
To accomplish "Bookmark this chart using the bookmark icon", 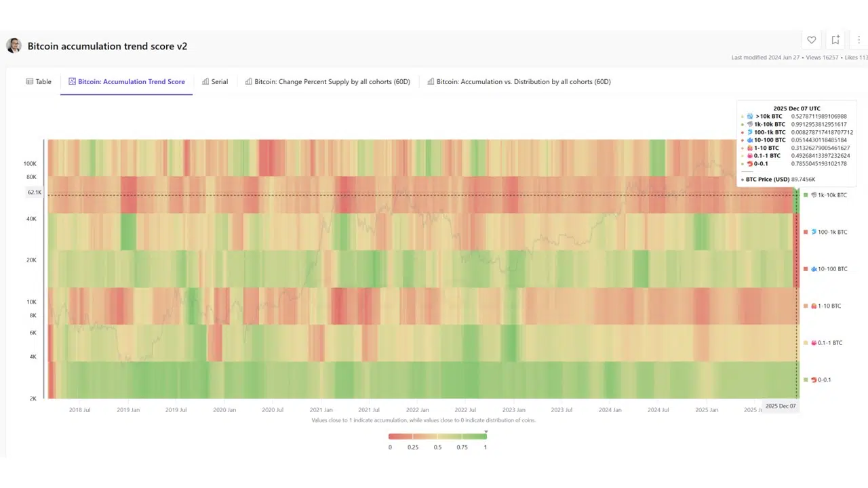I will pyautogui.click(x=835, y=40).
